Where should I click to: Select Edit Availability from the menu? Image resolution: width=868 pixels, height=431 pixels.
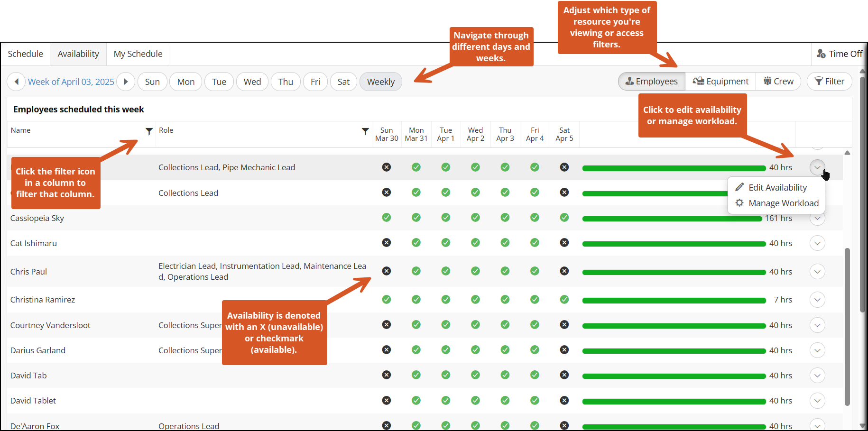click(x=777, y=188)
